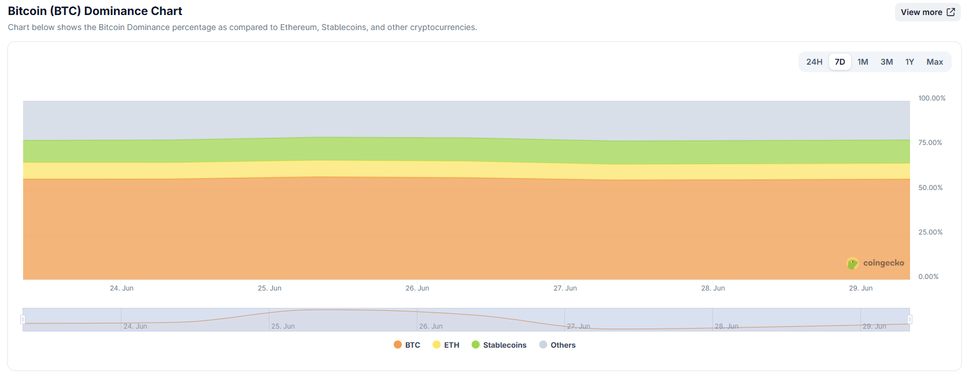Click the green Stablecoins band in the chart
This screenshot has height=376, width=980.
(x=466, y=150)
